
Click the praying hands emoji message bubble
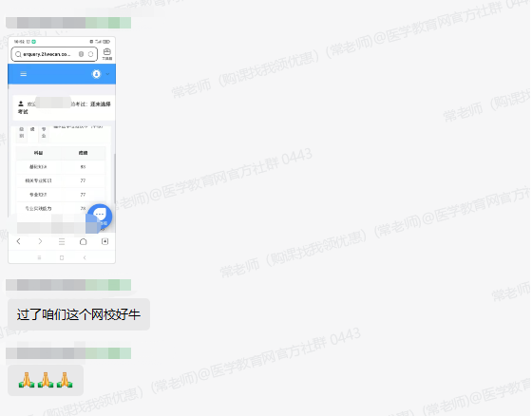[x=46, y=380]
